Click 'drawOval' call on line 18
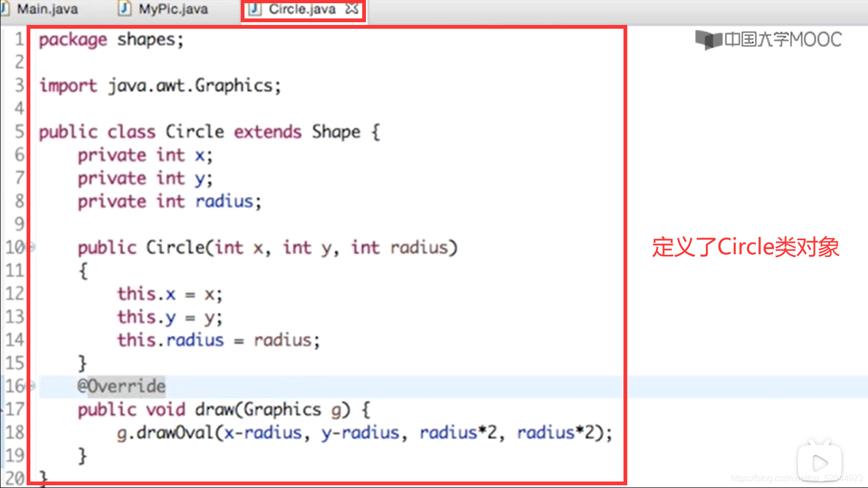868x488 pixels. pyautogui.click(x=175, y=433)
